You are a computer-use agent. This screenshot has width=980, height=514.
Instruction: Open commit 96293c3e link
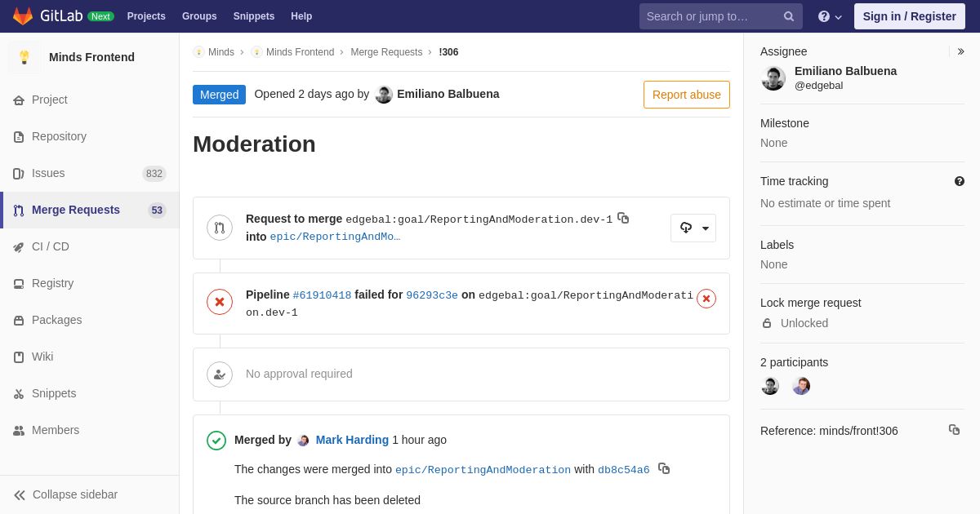[x=432, y=295]
